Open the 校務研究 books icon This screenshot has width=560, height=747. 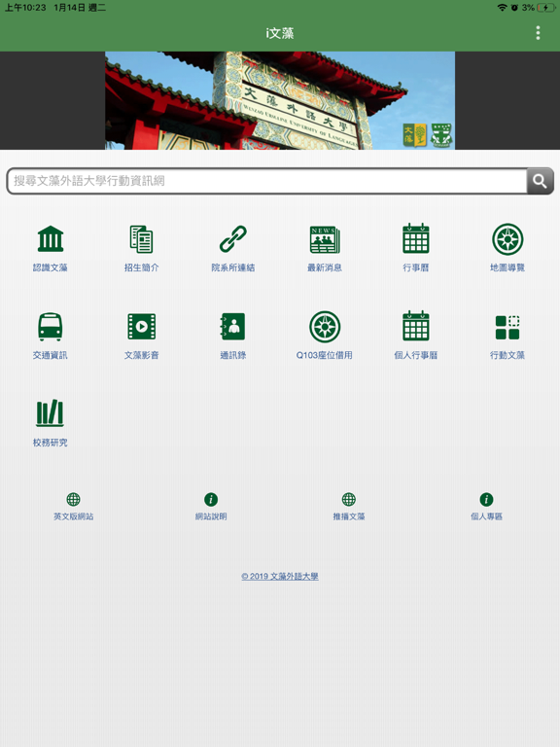tap(50, 413)
